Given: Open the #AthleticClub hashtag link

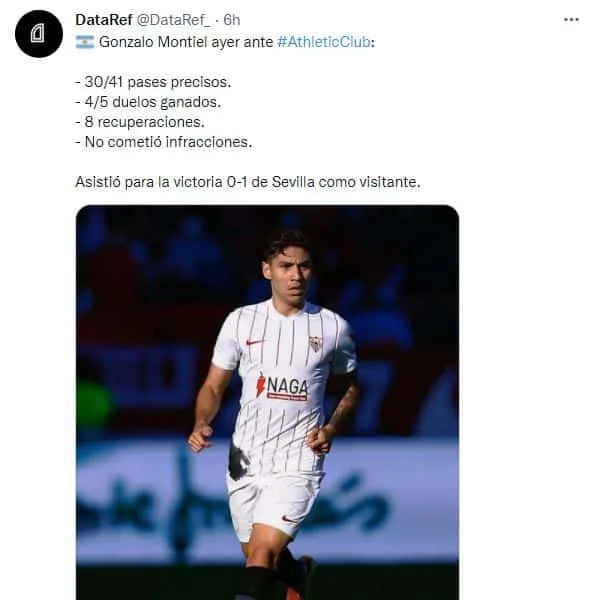Looking at the screenshot, I should point(324,42).
